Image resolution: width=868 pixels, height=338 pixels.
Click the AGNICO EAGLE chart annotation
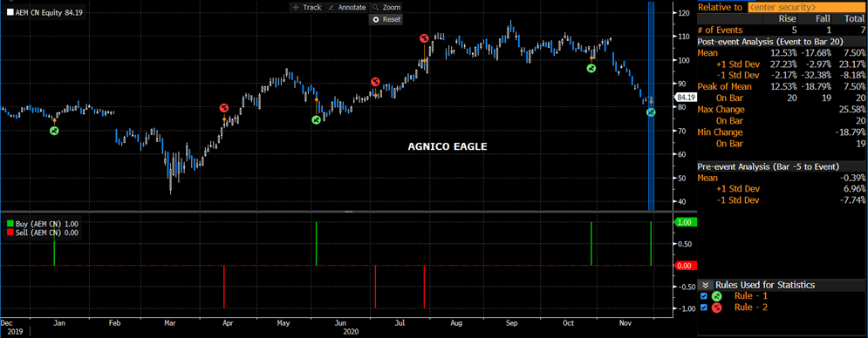[x=448, y=146]
